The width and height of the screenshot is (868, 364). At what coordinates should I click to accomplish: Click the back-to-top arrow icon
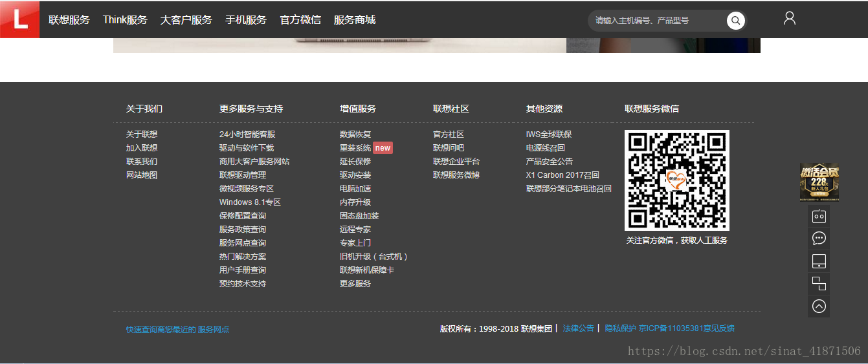click(x=819, y=306)
